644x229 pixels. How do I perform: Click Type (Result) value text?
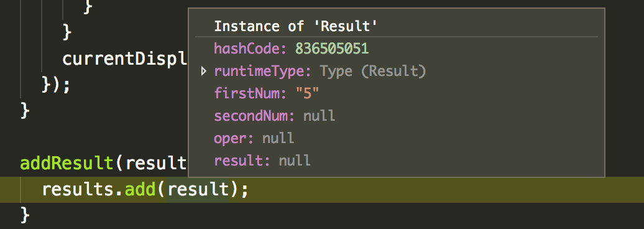click(x=373, y=72)
